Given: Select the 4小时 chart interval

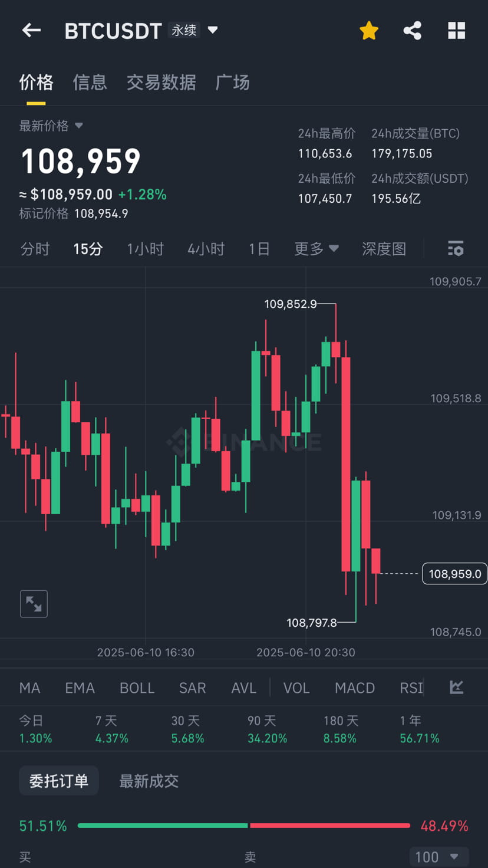Looking at the screenshot, I should point(206,249).
